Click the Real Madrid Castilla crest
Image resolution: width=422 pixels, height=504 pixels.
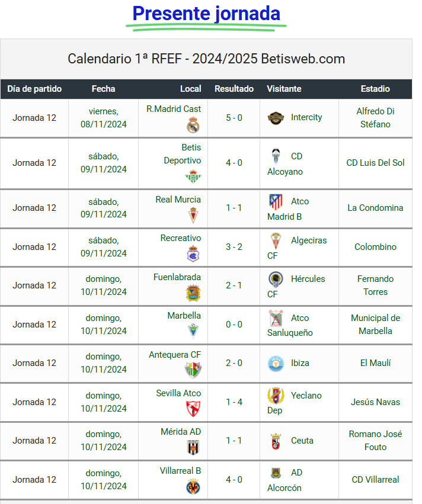(x=193, y=125)
